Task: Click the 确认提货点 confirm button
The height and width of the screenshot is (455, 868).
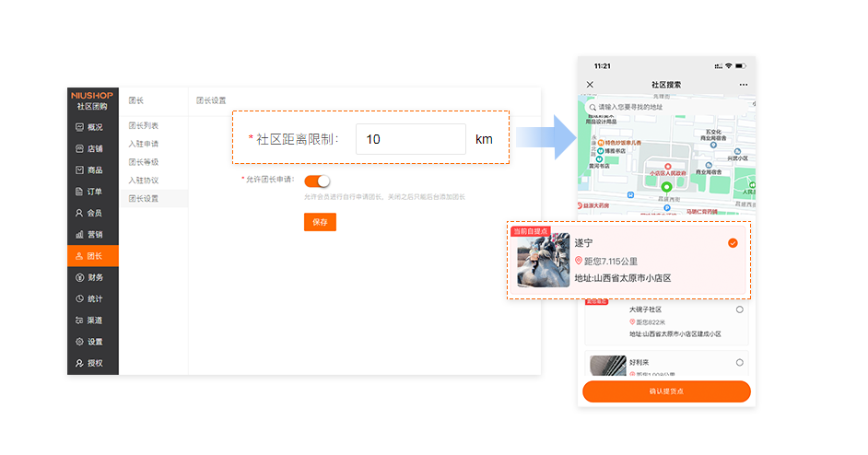Action: (x=666, y=391)
